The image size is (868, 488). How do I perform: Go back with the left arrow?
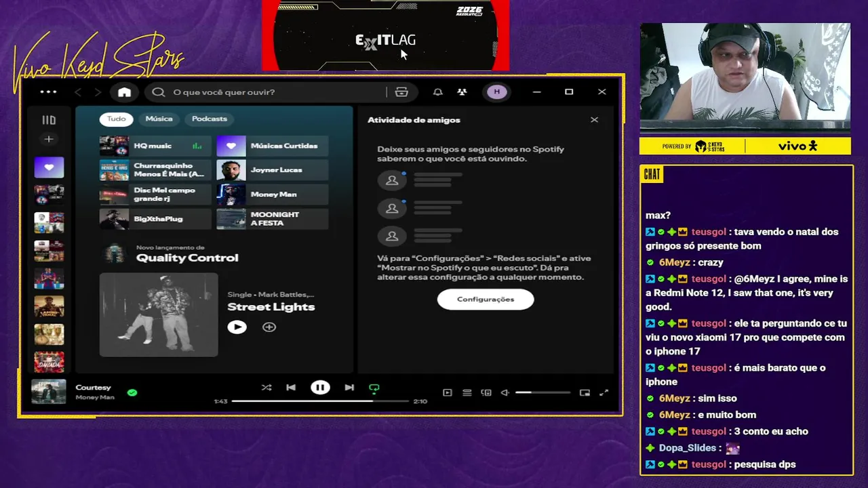(78, 92)
